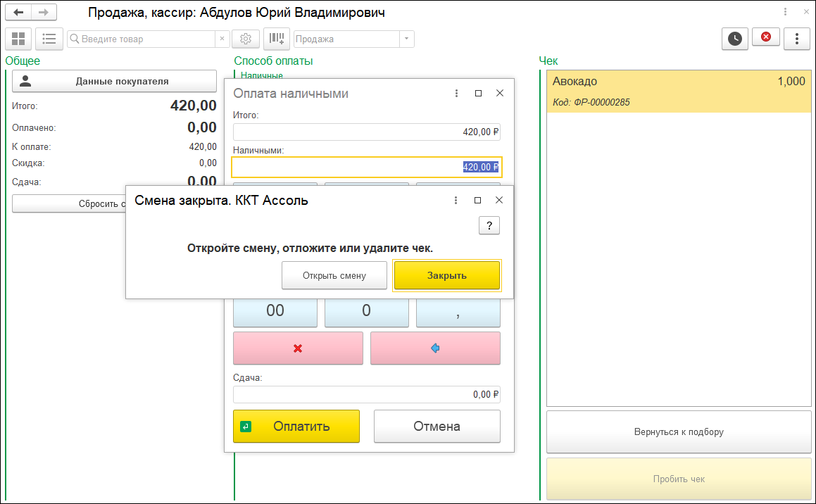The height and width of the screenshot is (504, 816).
Task: Click the barcode entry icon
Action: [x=277, y=39]
